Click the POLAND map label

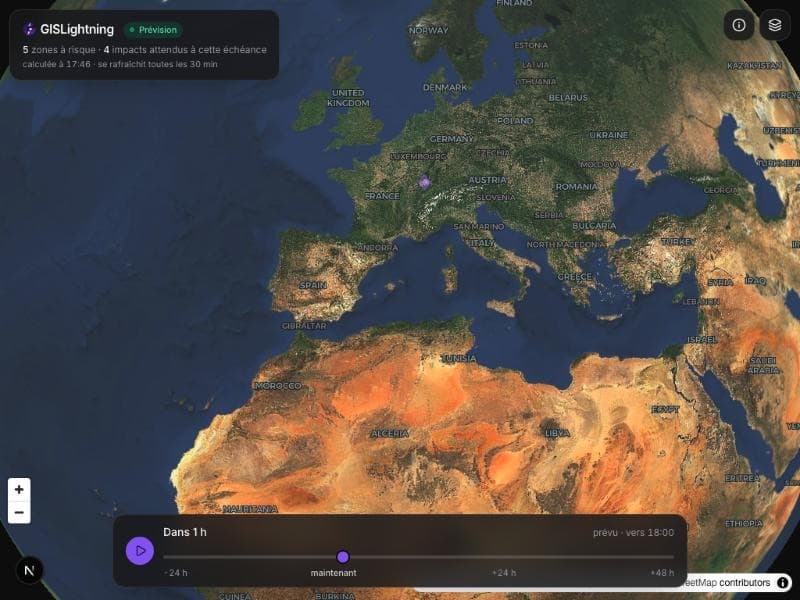click(x=515, y=121)
